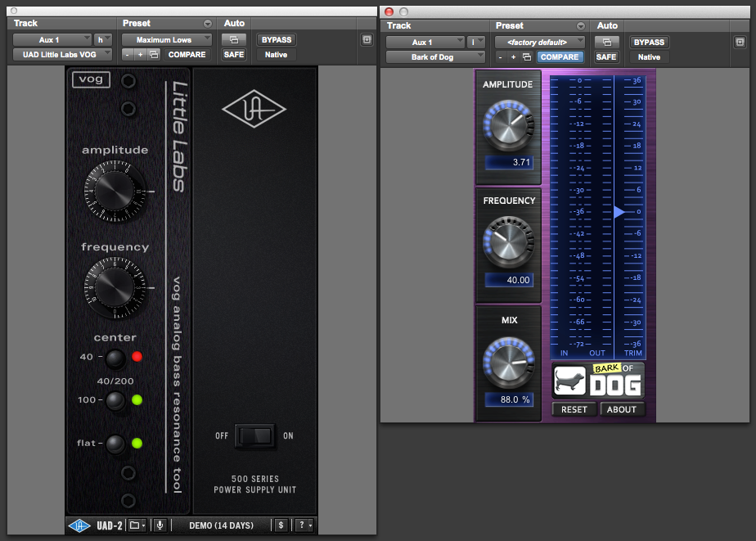This screenshot has width=756, height=541.
Task: Click DEMO (14 DAYS) status text
Action: [x=221, y=525]
